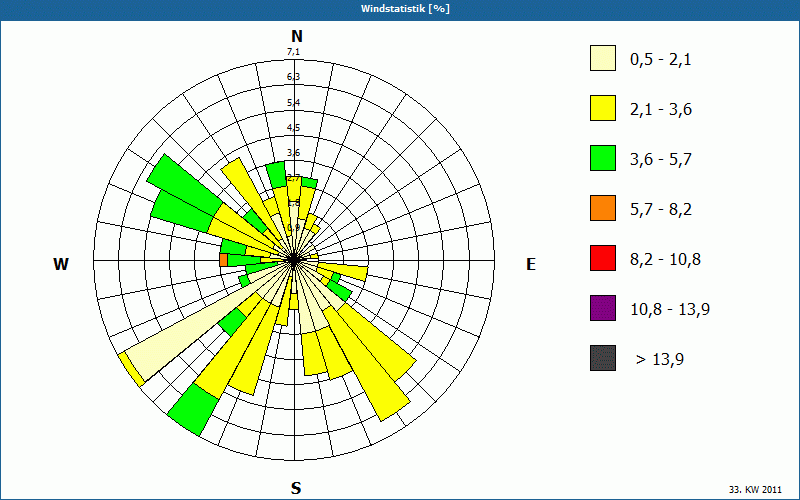800x500 pixels.
Task: Click the W compass label
Action: click(61, 264)
